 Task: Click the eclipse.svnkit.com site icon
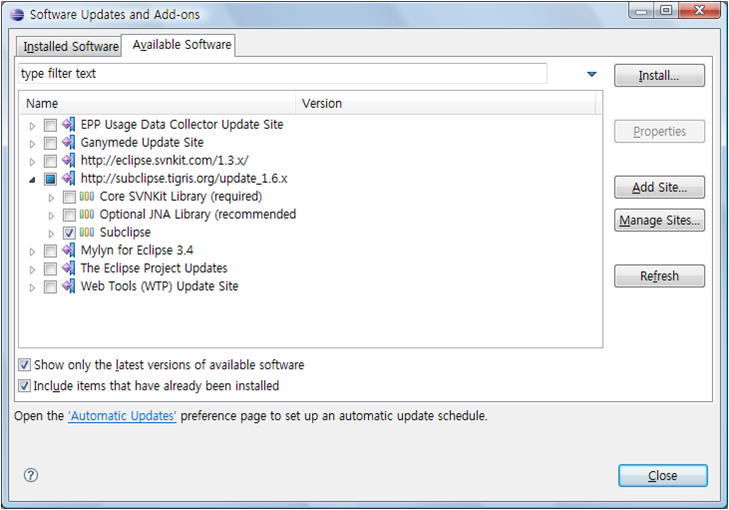tap(69, 160)
